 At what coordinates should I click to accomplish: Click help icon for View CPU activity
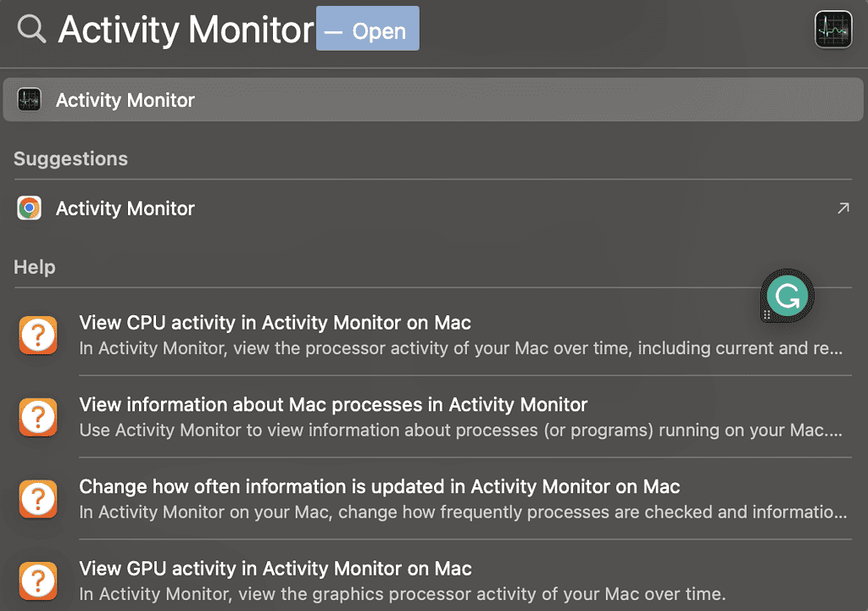[x=38, y=336]
